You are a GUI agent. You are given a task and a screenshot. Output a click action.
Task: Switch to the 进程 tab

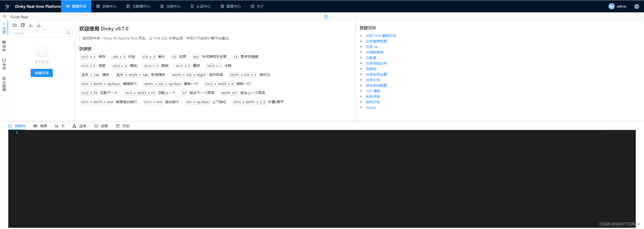(101, 126)
